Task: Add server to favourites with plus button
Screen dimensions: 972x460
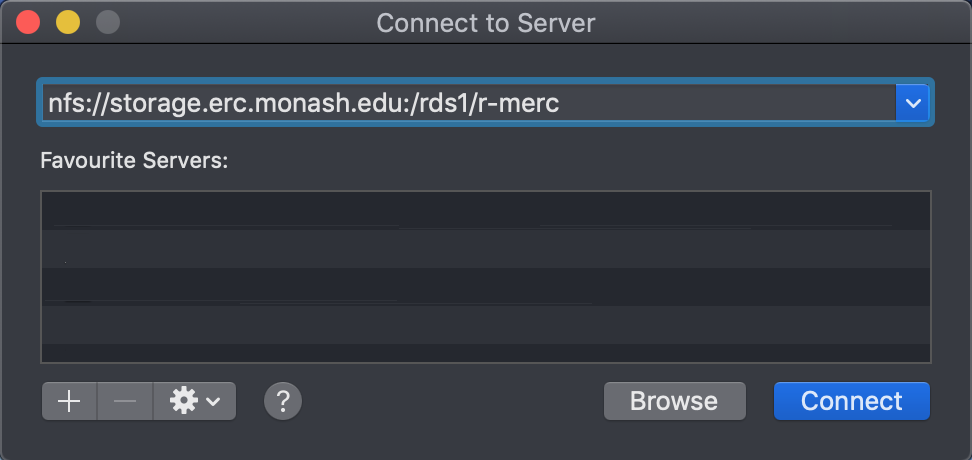Action: pyautogui.click(x=69, y=401)
